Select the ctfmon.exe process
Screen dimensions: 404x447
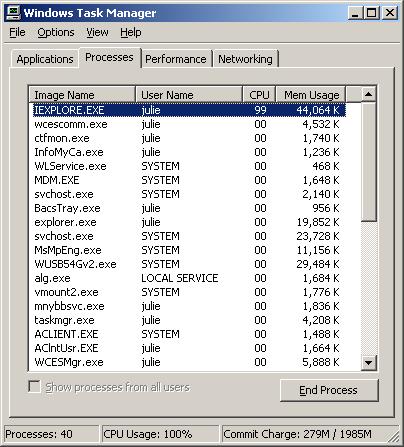189,138
